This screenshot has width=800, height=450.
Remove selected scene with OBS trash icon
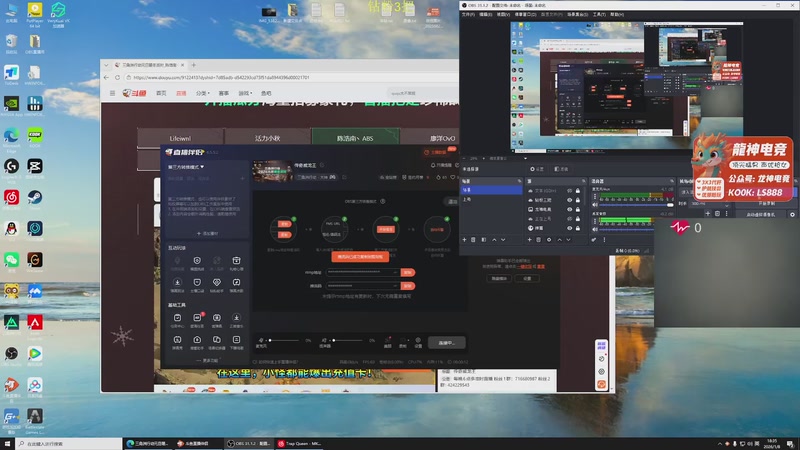[x=473, y=239]
